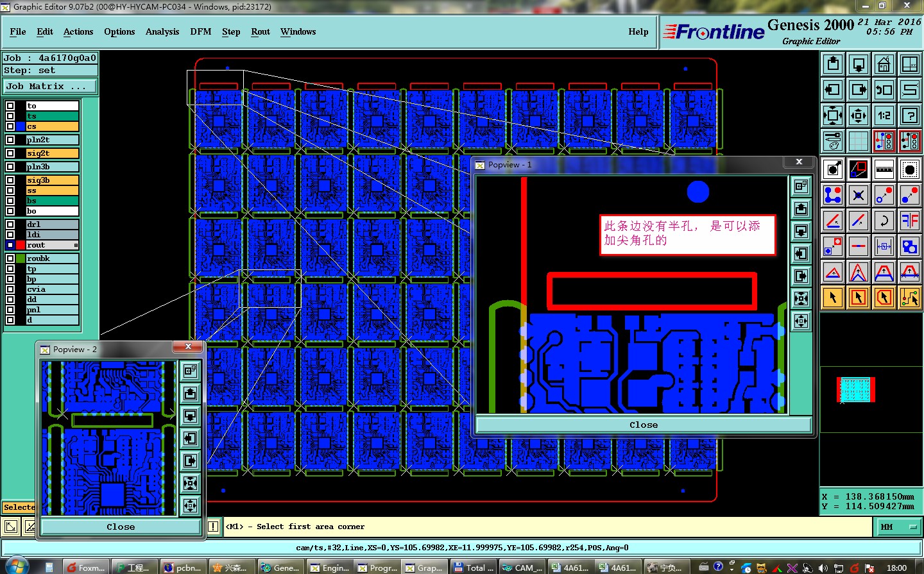Switch to the 'pcbn...' taskbar item
The width and height of the screenshot is (924, 574).
(x=183, y=568)
